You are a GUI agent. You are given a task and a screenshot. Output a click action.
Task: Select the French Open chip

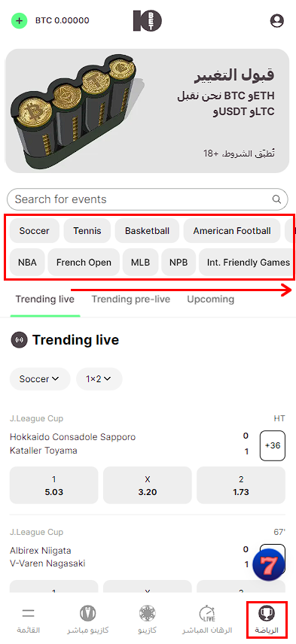(x=84, y=262)
